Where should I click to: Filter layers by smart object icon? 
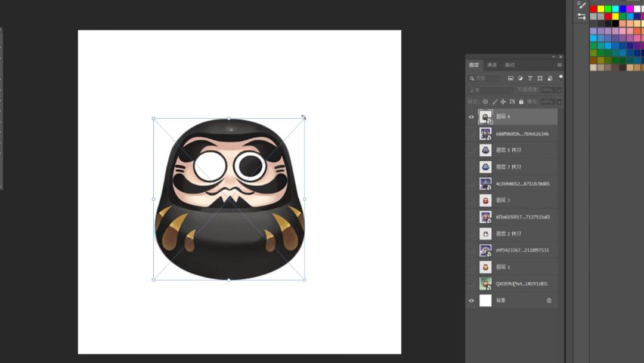(550, 78)
